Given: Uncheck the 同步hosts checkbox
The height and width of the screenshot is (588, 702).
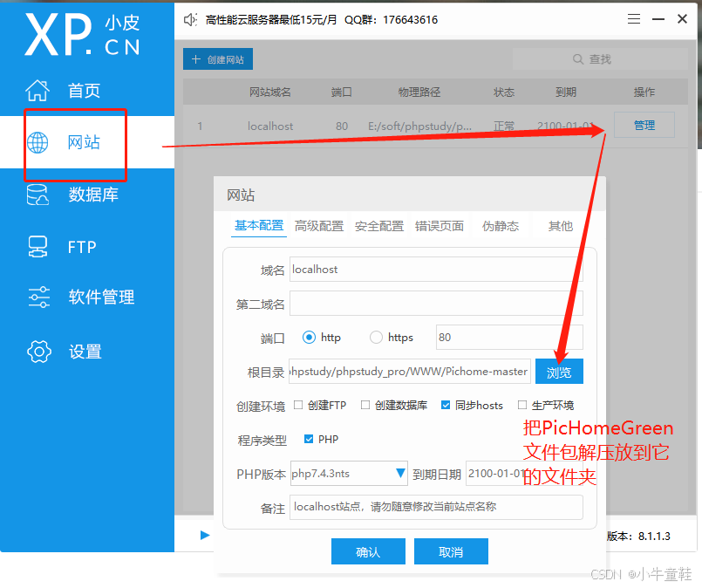Looking at the screenshot, I should tap(446, 405).
